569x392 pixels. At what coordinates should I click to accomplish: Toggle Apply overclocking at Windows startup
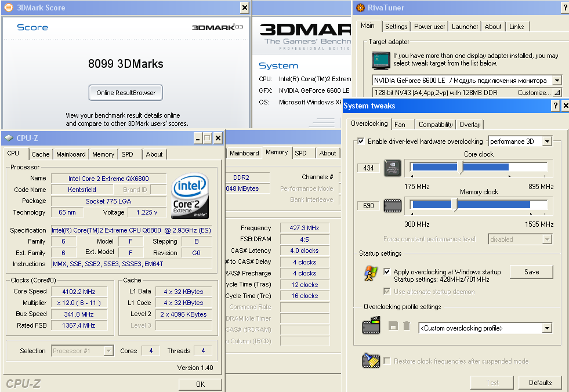(x=387, y=271)
